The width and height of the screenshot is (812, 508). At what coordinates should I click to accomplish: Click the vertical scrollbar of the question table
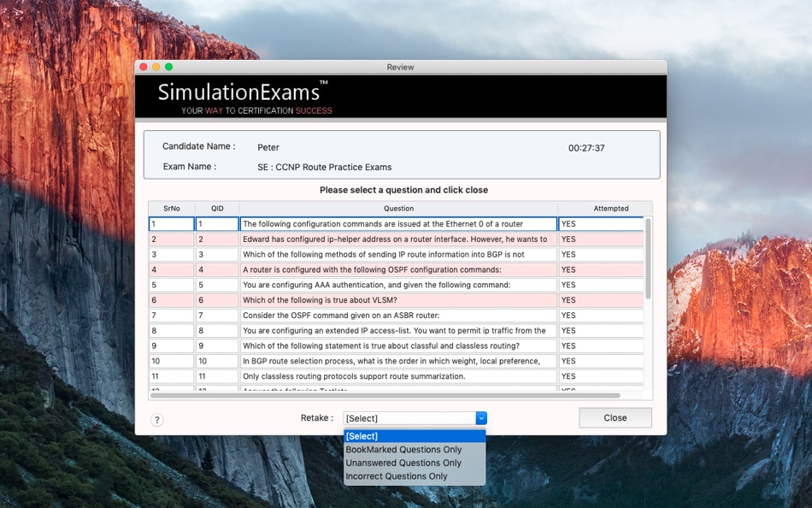click(x=648, y=258)
